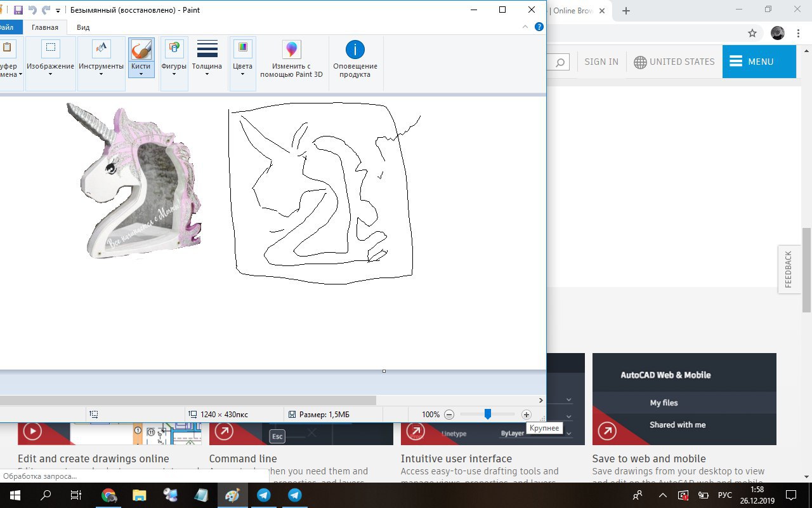Viewport: 812px width, 508px height.
Task: Click the Intuitive user interface heading
Action: pyautogui.click(x=456, y=458)
